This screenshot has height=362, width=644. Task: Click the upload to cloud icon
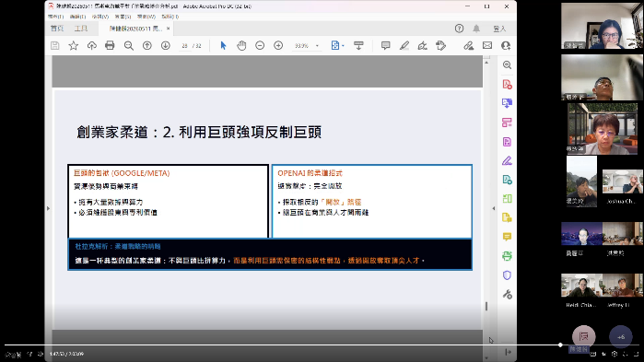pos(91,45)
